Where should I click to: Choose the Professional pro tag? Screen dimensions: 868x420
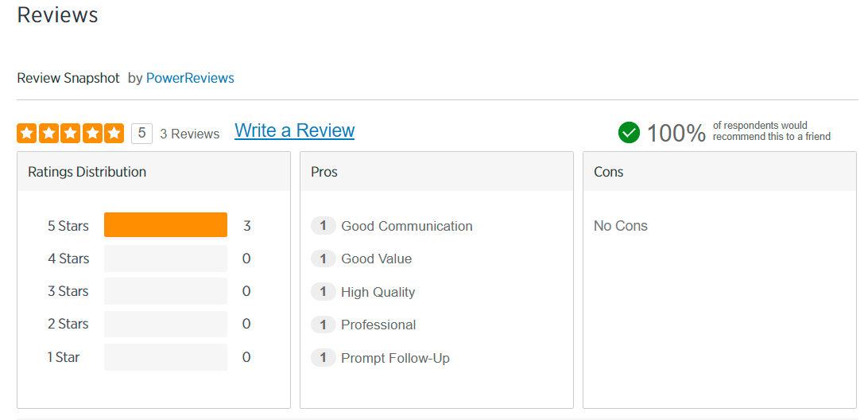coord(378,325)
